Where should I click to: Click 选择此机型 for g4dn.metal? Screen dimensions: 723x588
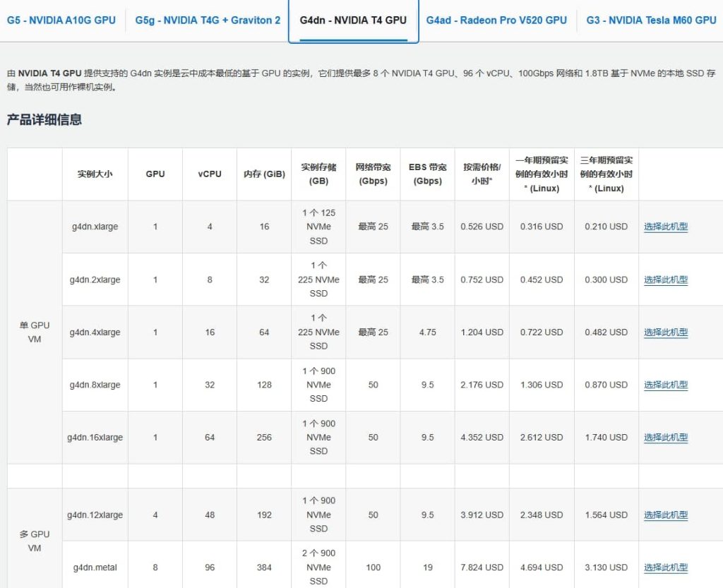tap(664, 567)
